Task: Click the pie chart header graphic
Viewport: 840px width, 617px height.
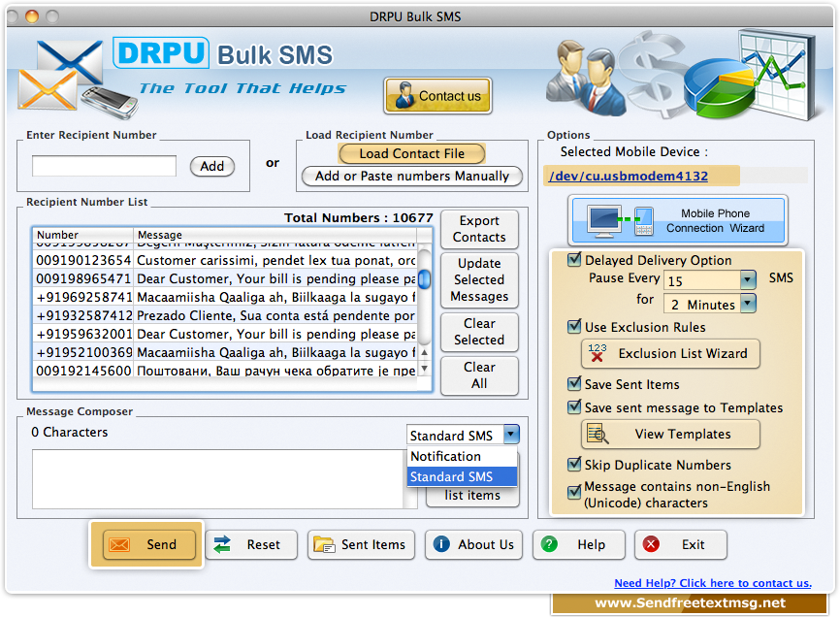Action: [x=720, y=88]
